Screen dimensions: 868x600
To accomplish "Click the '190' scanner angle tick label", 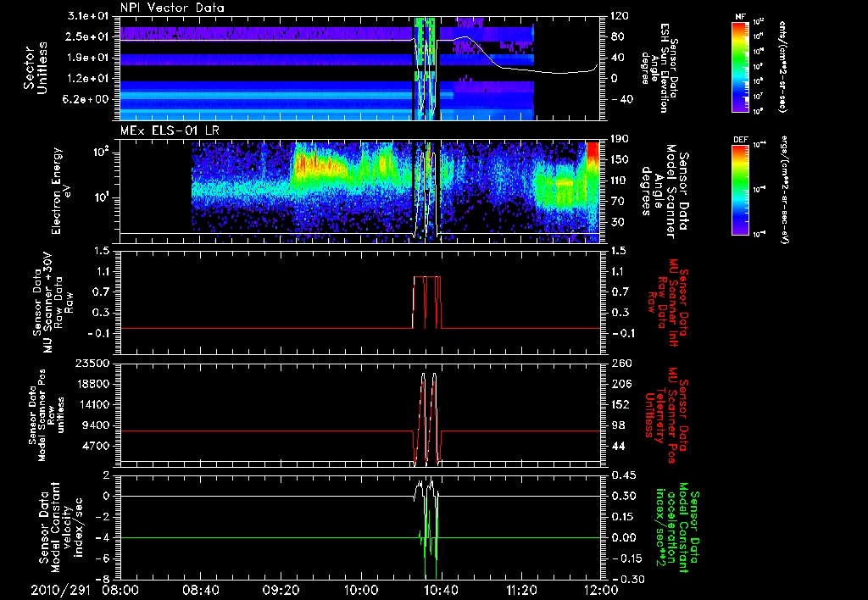I will click(620, 139).
